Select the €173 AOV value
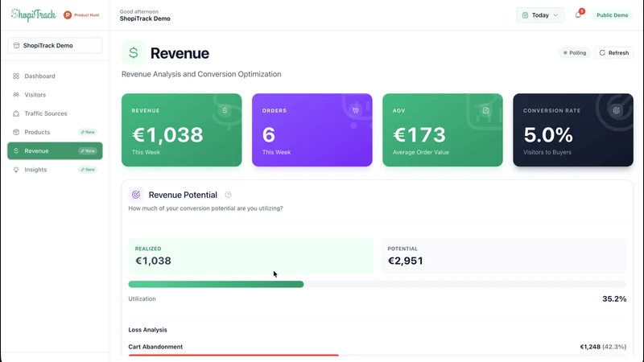644x362 pixels. click(x=419, y=134)
